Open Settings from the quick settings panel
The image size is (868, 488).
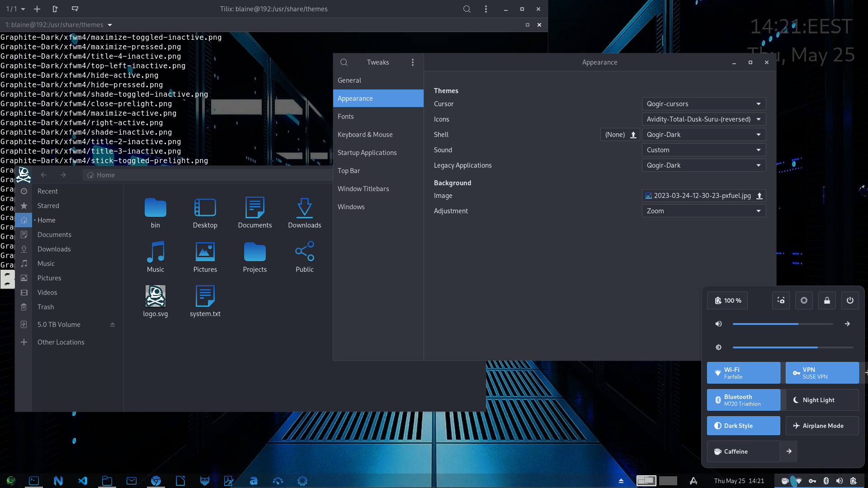(x=804, y=300)
